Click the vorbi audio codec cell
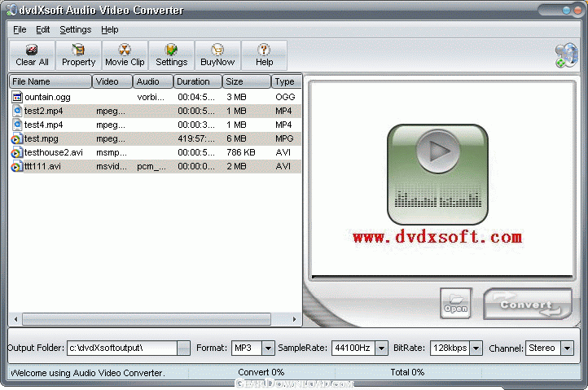 point(151,97)
